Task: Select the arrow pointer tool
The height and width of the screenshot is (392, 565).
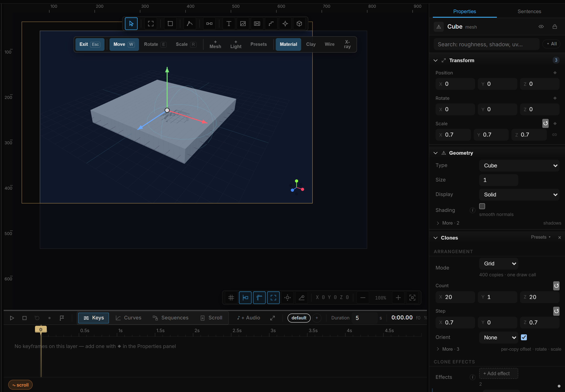Action: coord(131,24)
